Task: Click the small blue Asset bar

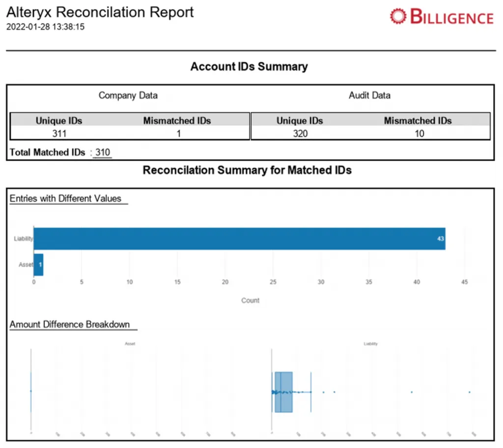Action: click(38, 265)
